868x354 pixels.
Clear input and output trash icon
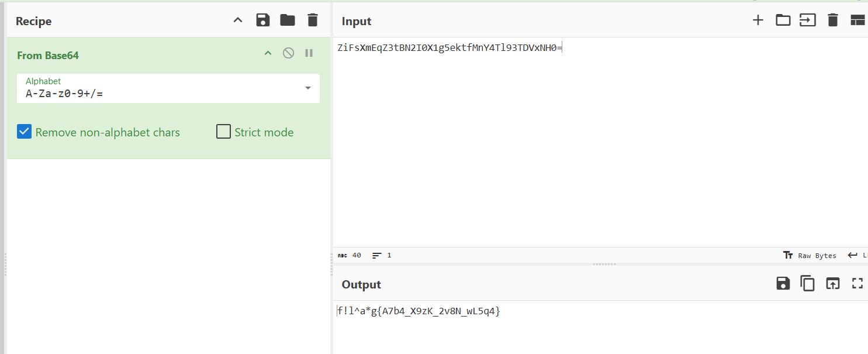833,20
